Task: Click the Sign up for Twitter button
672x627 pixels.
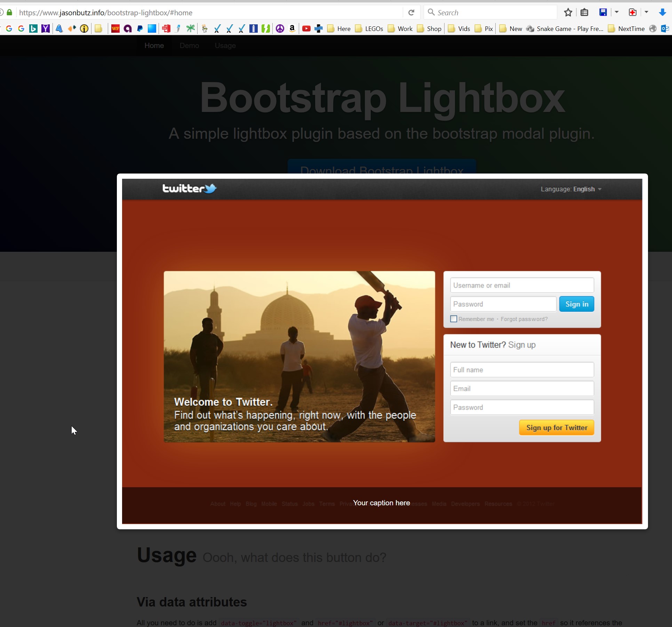Action: pyautogui.click(x=556, y=427)
